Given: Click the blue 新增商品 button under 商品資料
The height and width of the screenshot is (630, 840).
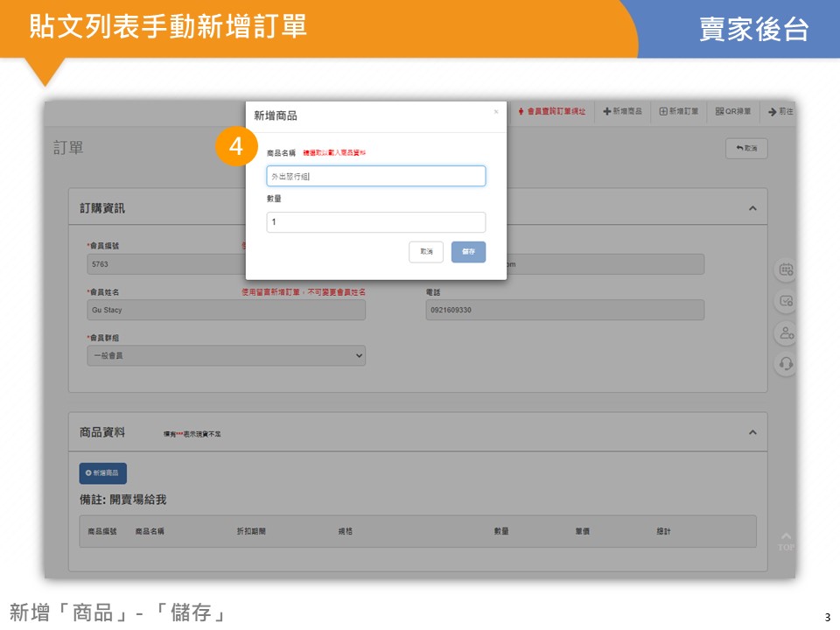Looking at the screenshot, I should 103,473.
